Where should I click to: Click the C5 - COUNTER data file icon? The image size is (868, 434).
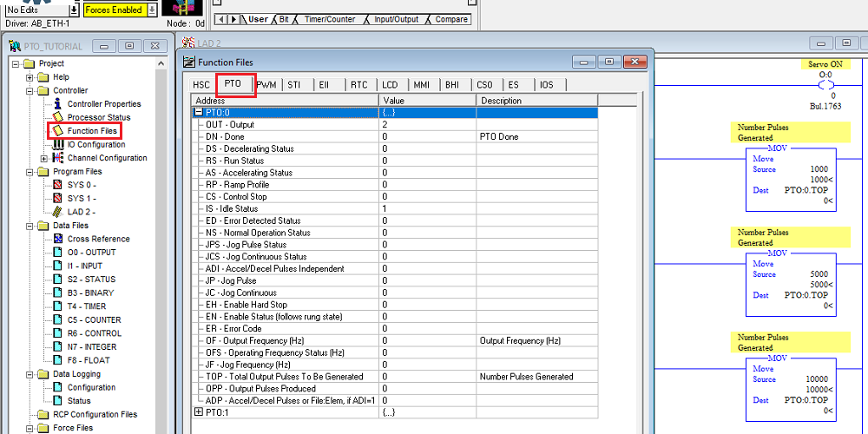click(x=57, y=320)
